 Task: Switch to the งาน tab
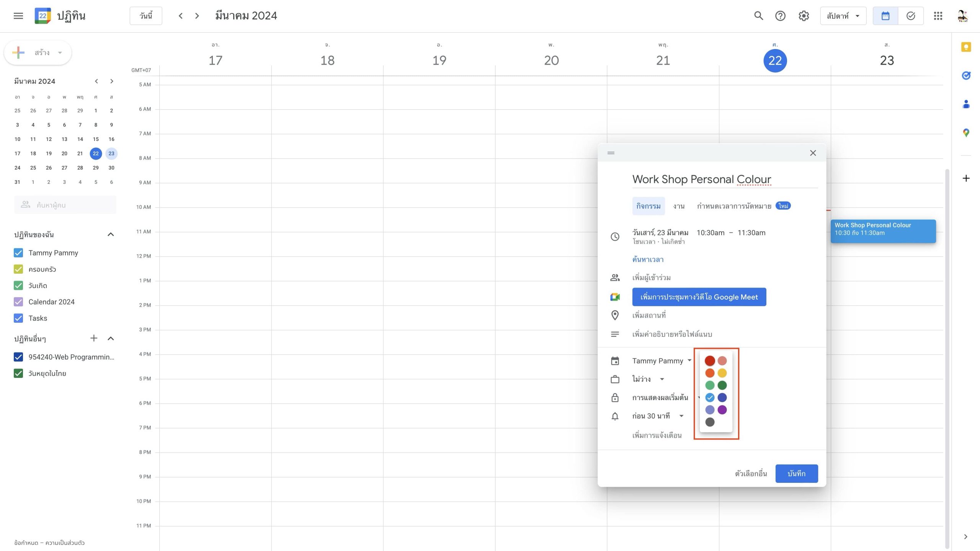[679, 206]
